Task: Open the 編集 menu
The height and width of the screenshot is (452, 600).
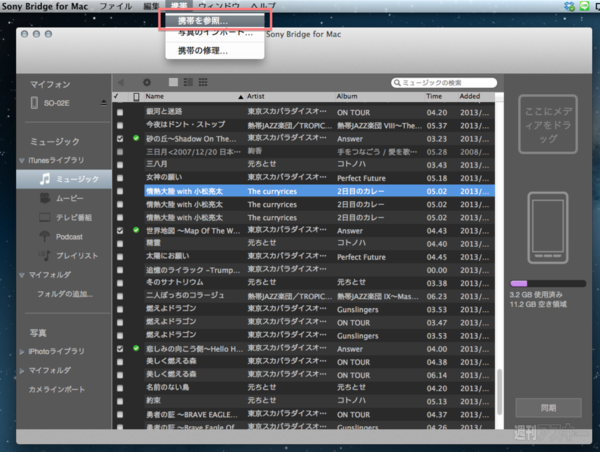Action: (x=151, y=6)
